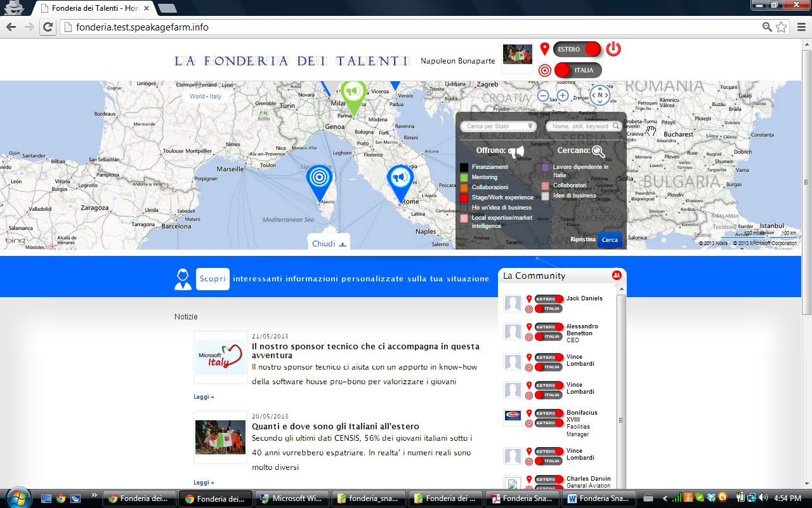The image size is (812, 508).
Task: Select the Lavoro dipendente in Italia purple swatch
Action: [x=545, y=167]
